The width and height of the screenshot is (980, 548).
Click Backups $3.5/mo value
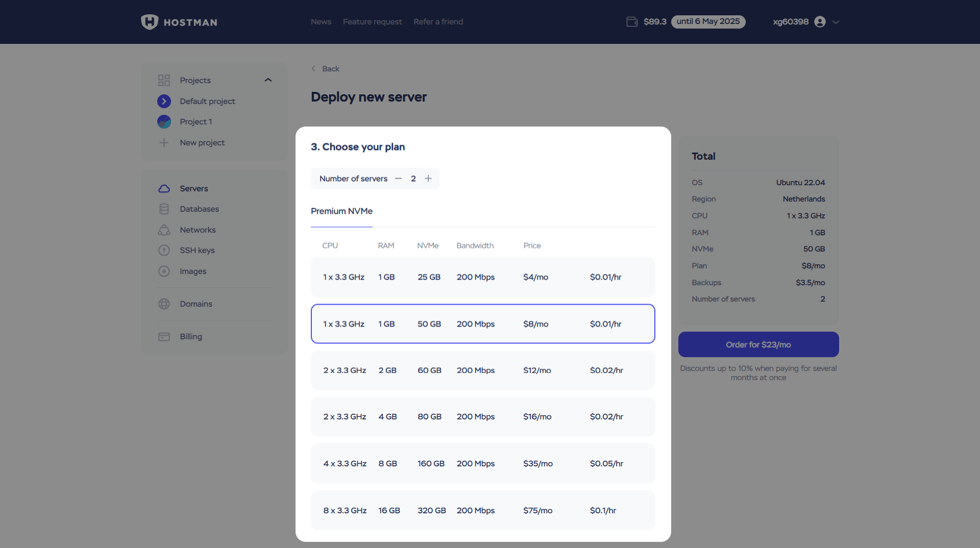pos(810,282)
